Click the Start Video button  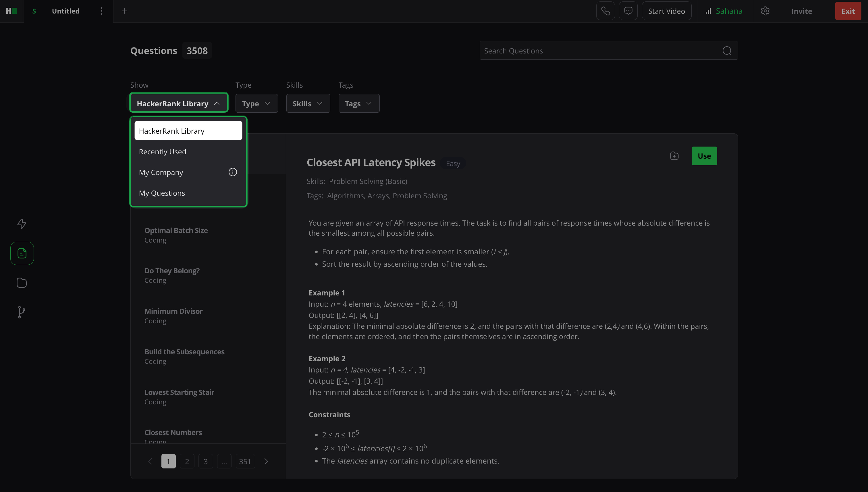666,11
